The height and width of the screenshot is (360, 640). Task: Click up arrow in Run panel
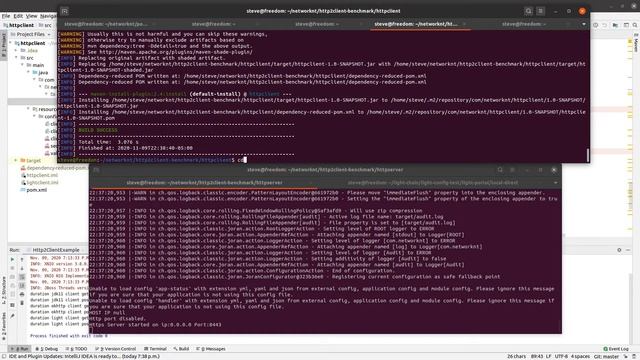[22, 260]
